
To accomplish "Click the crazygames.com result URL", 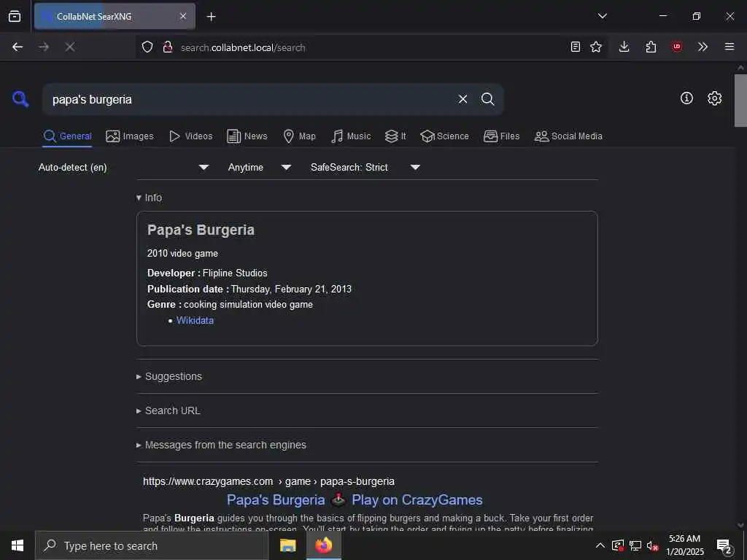I will click(268, 481).
